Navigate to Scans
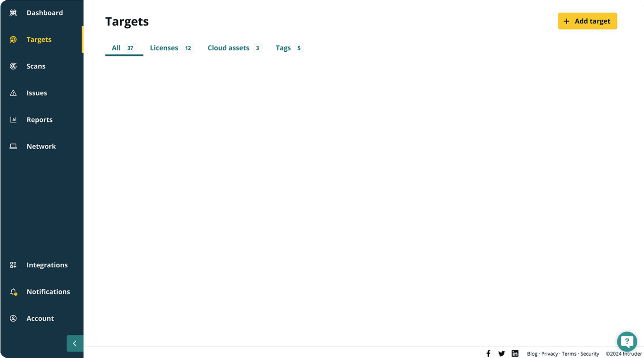Screen dimensions: 644x358 point(36,66)
